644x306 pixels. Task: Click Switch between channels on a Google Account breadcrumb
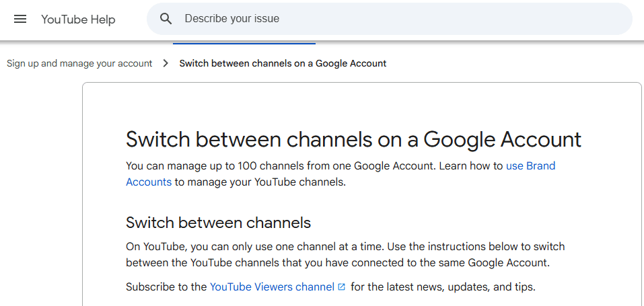pos(283,63)
